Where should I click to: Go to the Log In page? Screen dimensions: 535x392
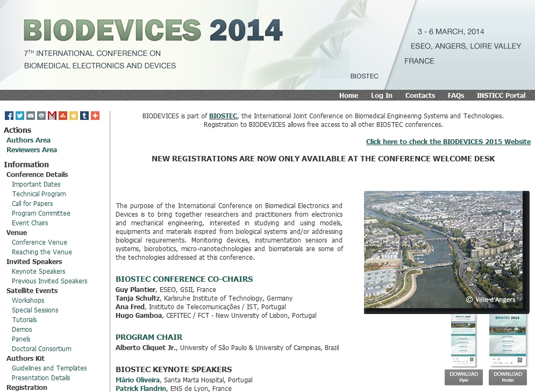tap(381, 96)
